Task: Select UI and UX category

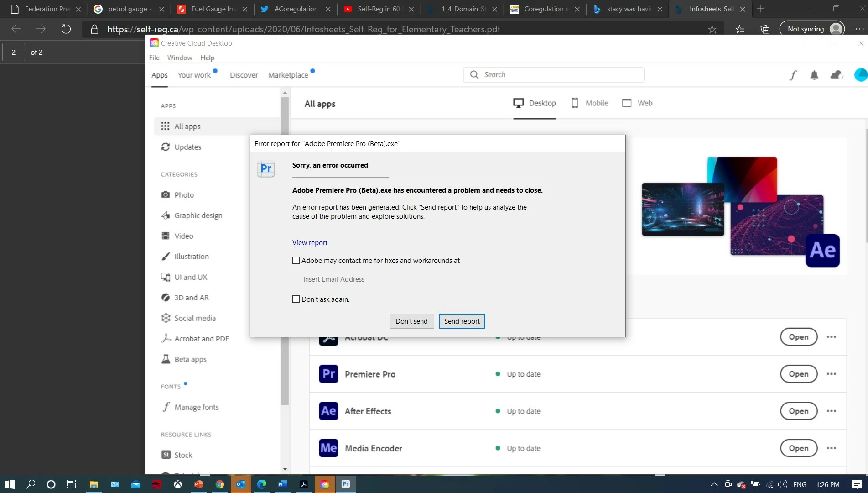Action: [190, 277]
